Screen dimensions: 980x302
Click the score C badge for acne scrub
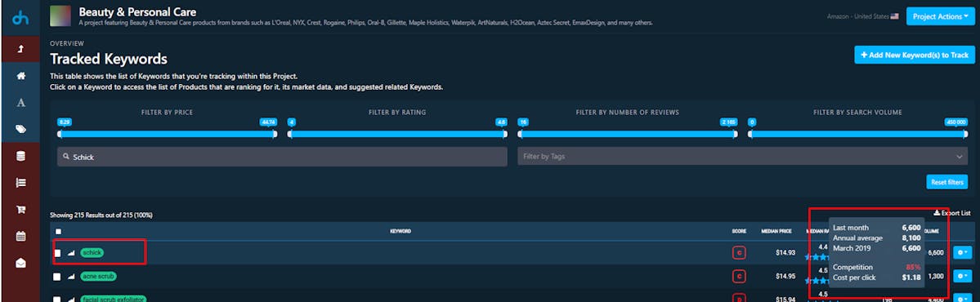(740, 277)
